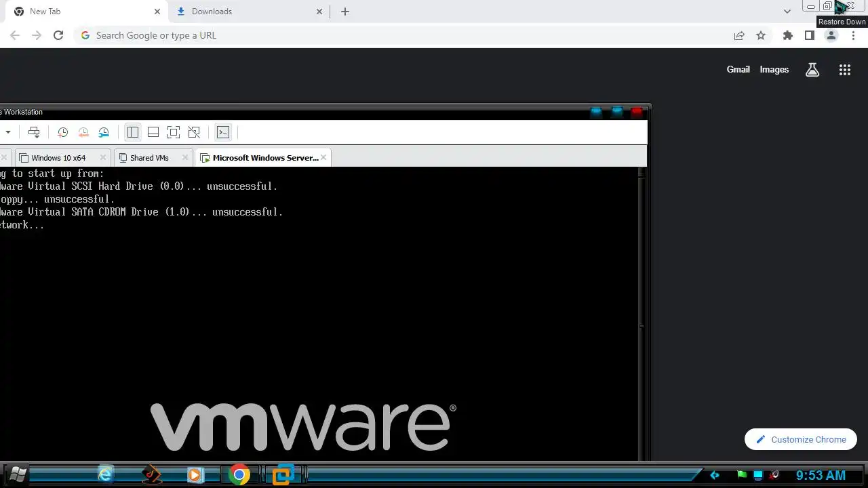Reload the Chrome page
The image size is (868, 488).
[x=58, y=35]
